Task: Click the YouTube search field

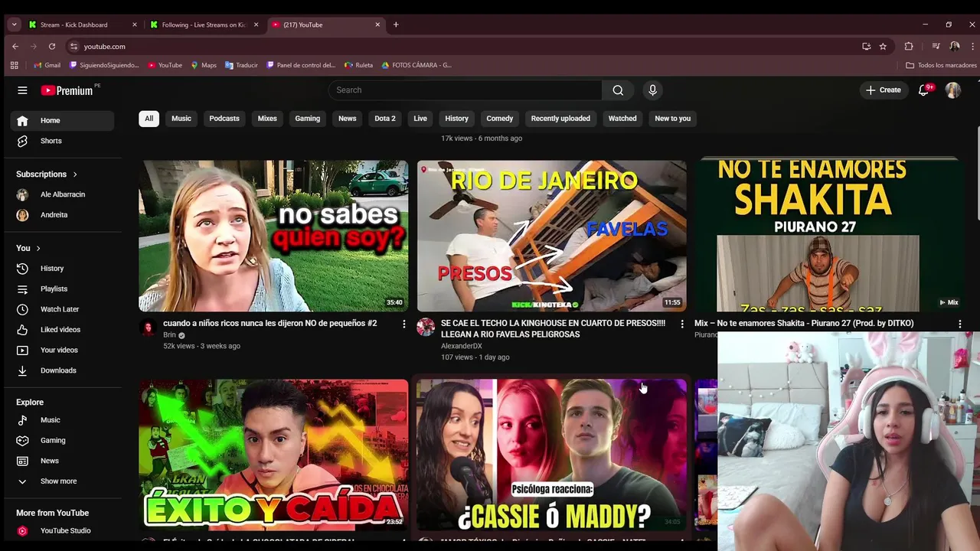Action: pos(465,90)
